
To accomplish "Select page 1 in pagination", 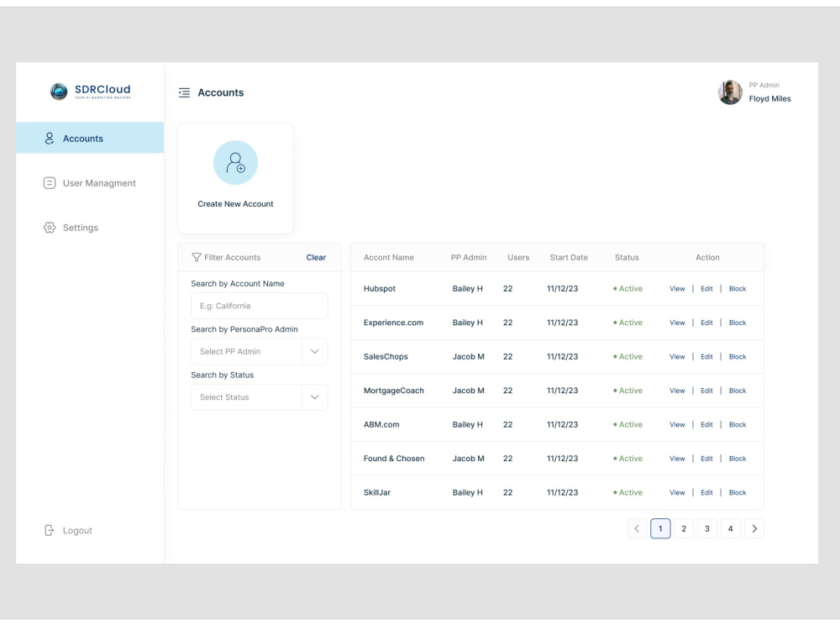I will pos(660,528).
